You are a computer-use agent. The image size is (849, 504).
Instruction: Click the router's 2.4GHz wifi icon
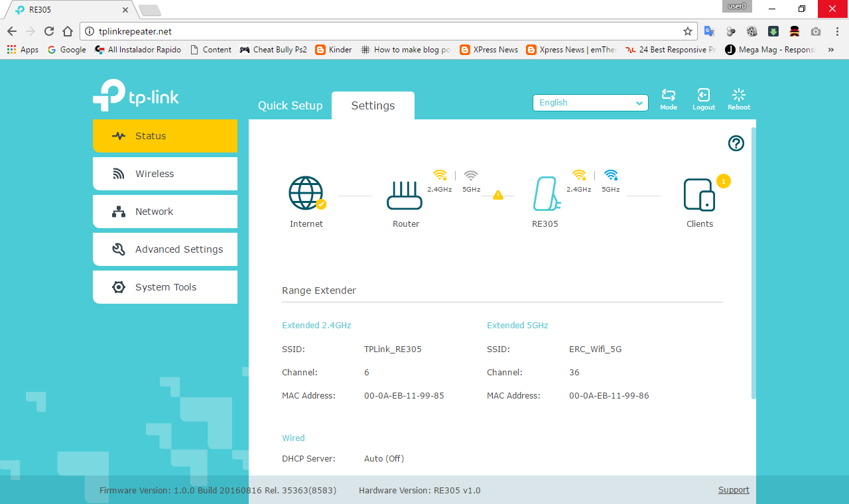click(x=440, y=175)
